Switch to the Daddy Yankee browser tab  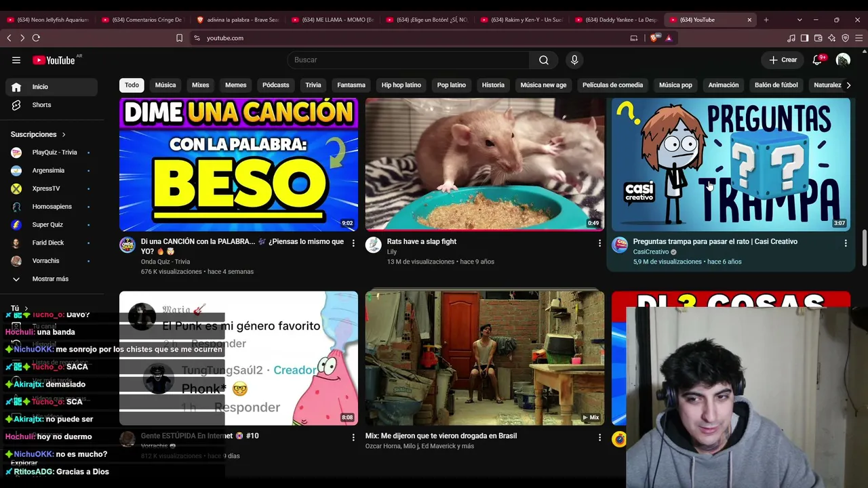pos(616,20)
